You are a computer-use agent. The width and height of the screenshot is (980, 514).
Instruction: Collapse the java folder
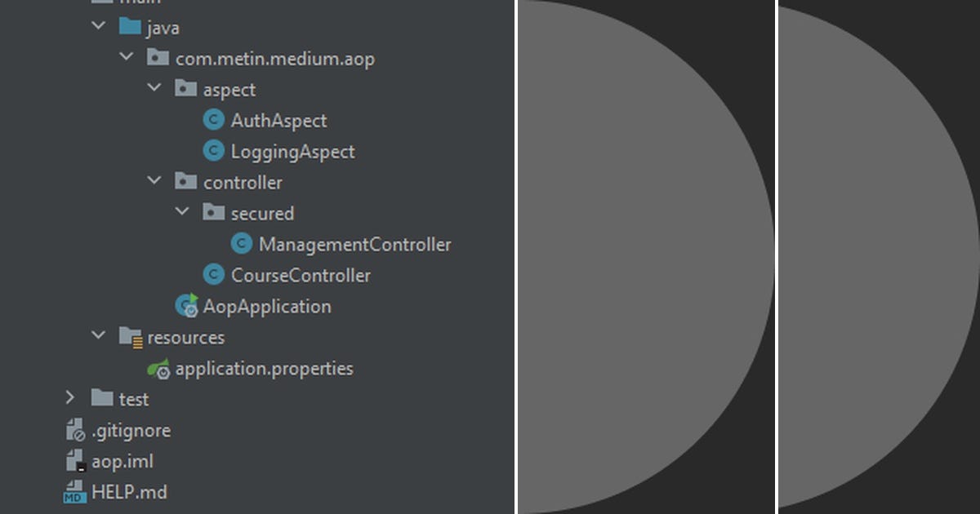pos(97,26)
